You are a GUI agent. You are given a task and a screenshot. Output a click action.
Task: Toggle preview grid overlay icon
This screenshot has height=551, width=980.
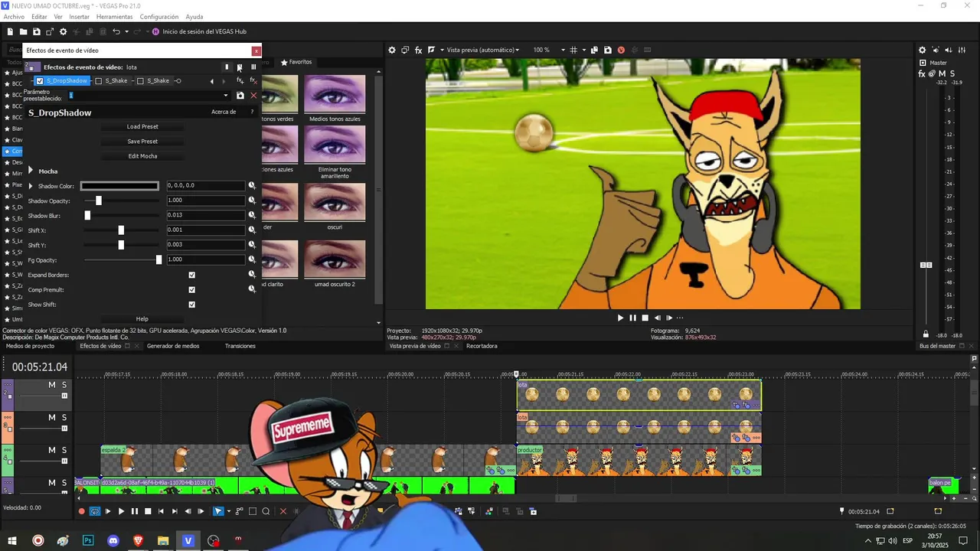(573, 50)
